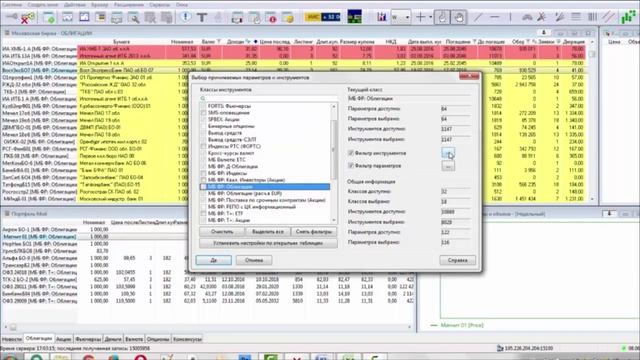
Task: Check the FORTS: Фьючерсы class checkbox
Action: 203,106
